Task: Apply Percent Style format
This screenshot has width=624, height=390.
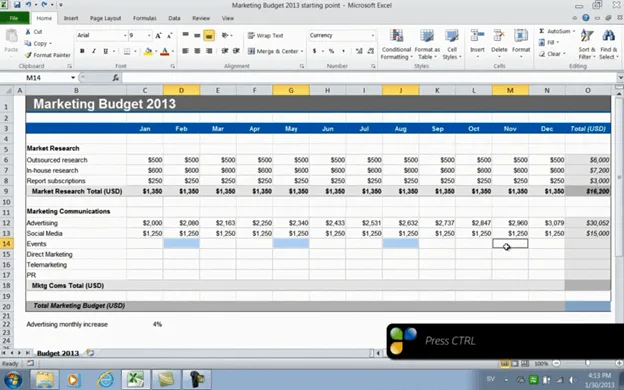Action: point(331,51)
